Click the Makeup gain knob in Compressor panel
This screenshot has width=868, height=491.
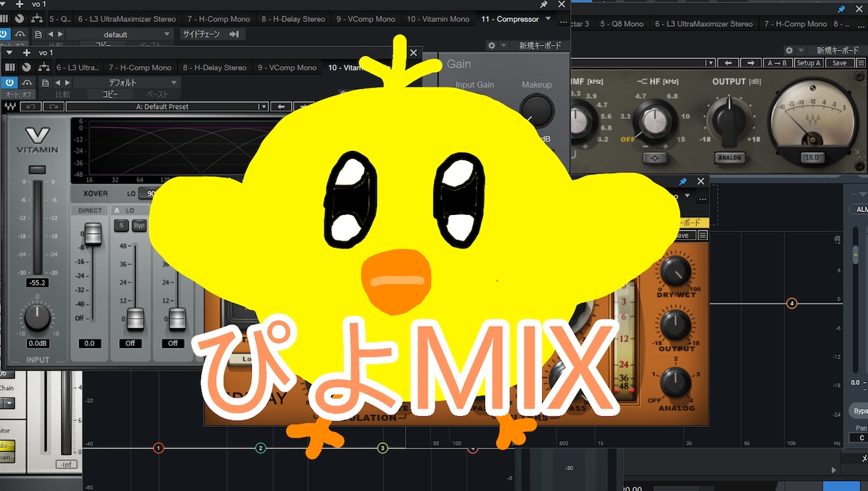click(536, 111)
